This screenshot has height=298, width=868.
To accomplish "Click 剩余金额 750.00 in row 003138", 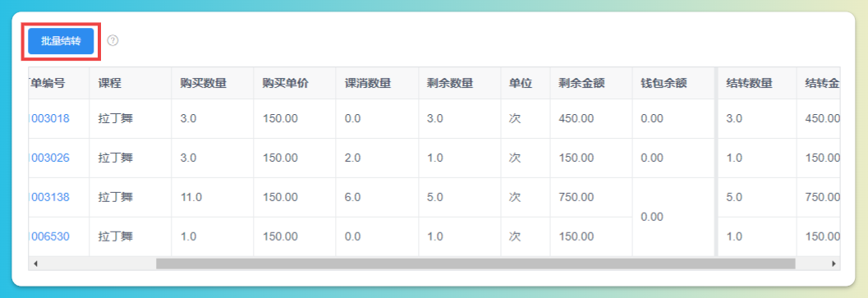I will (x=576, y=197).
